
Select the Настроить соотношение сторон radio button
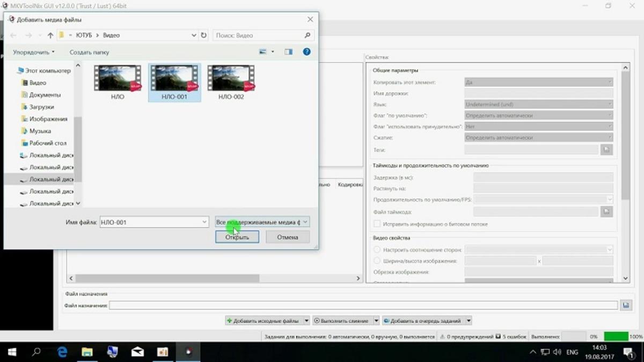click(x=377, y=249)
